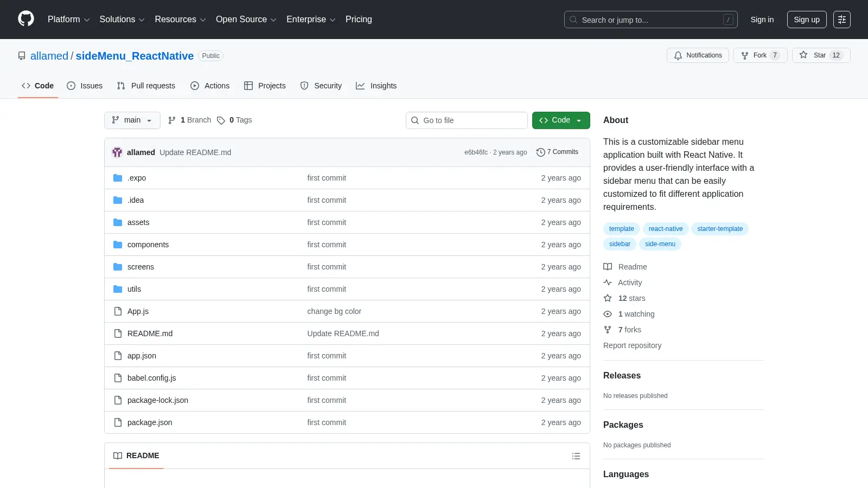868x488 pixels.
Task: Click the 'change bg color' commit message
Action: tap(334, 311)
